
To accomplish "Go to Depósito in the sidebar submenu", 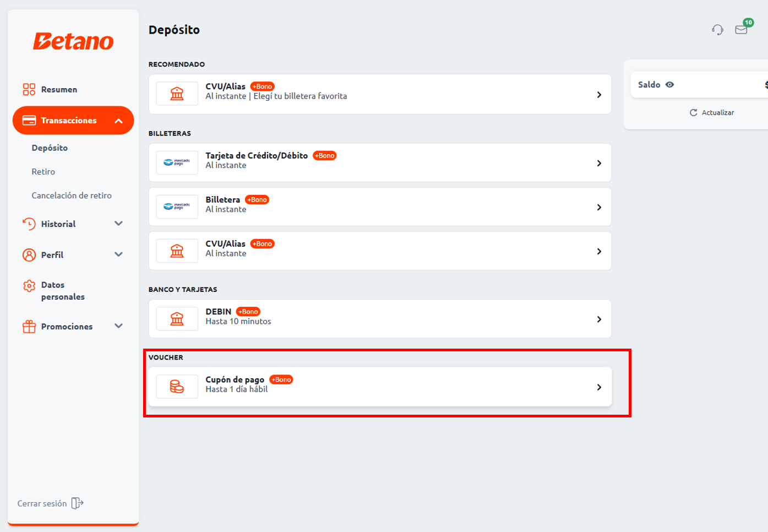I will [x=50, y=148].
